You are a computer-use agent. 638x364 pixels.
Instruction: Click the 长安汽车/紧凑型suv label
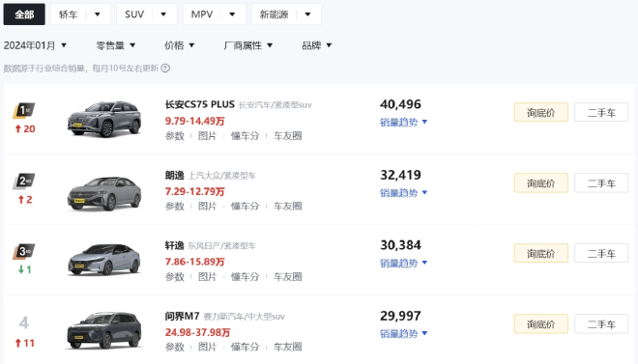coord(275,105)
